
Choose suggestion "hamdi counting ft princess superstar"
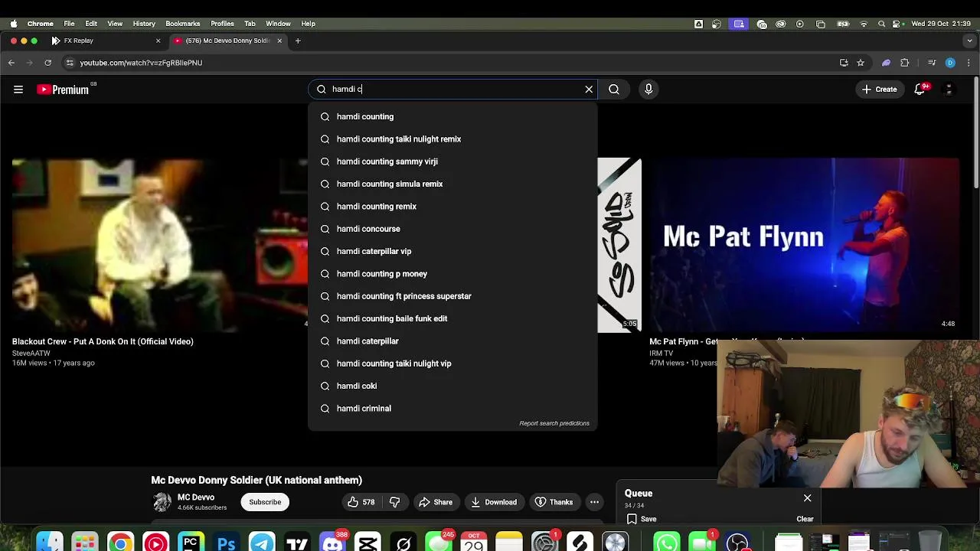[x=452, y=296]
